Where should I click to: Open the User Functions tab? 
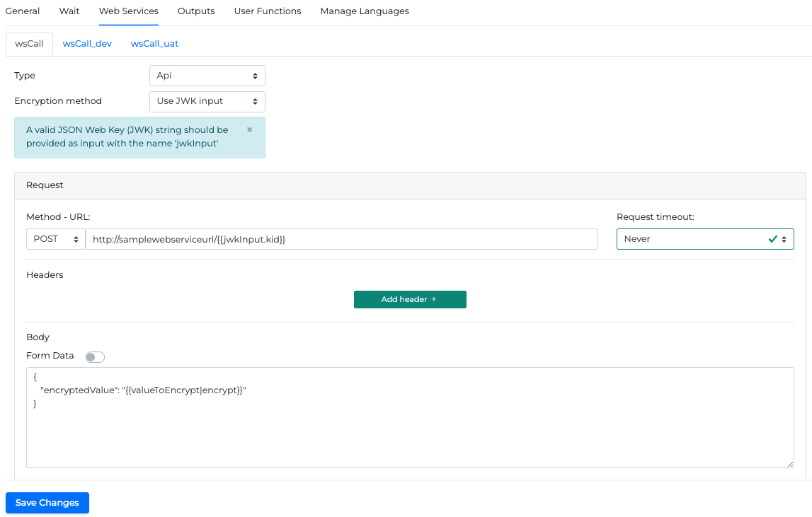coord(268,11)
